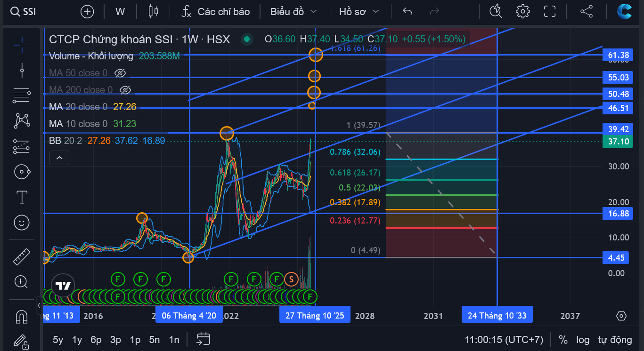Toggle tự động auto scale
The width and height of the screenshot is (644, 351).
click(x=615, y=340)
